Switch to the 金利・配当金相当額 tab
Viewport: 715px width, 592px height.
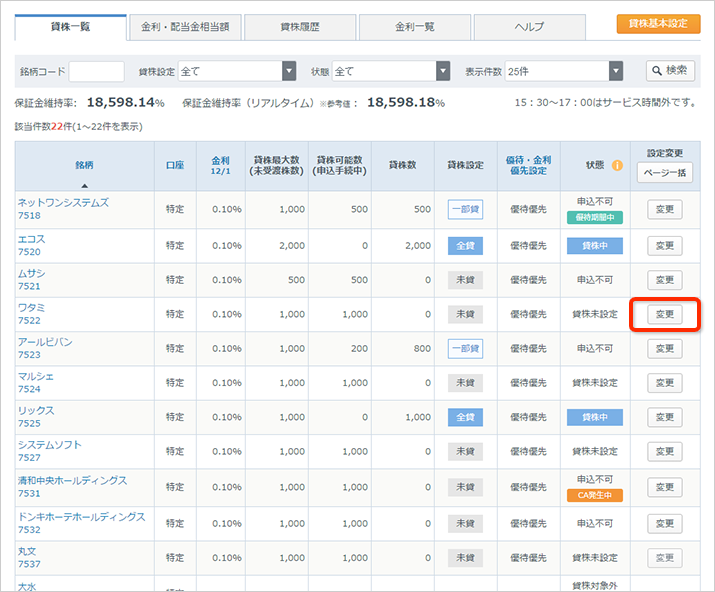pos(185,27)
